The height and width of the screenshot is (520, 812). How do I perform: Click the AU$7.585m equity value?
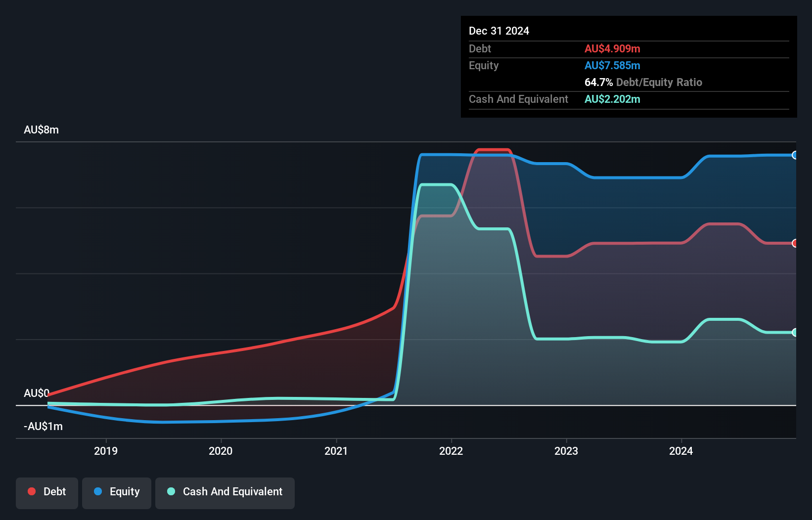612,65
